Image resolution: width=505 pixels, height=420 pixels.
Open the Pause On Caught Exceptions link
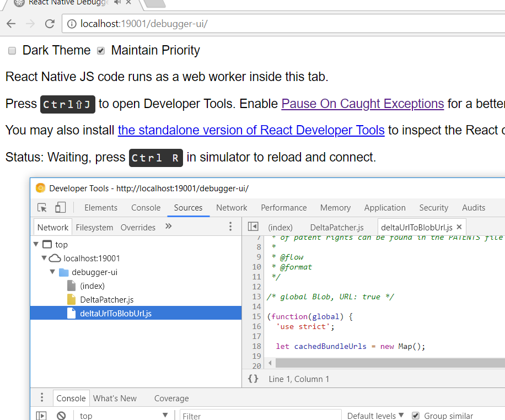coord(362,104)
